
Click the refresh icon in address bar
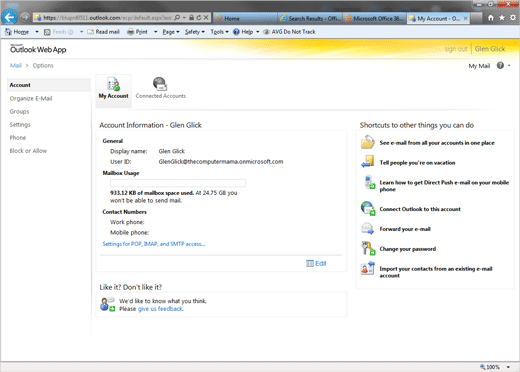coord(199,17)
